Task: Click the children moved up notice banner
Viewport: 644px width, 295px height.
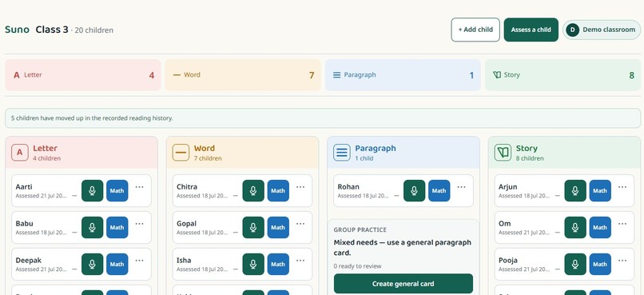Action: pos(323,118)
